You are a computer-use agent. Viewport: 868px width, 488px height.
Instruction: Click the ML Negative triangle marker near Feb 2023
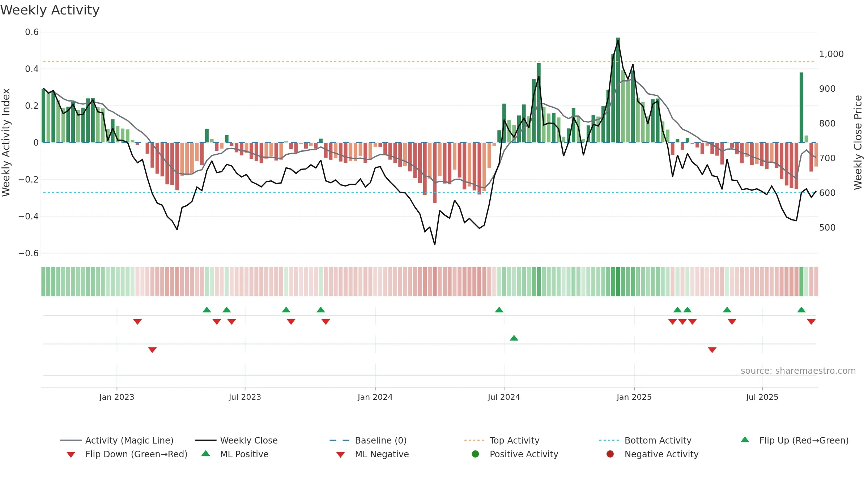point(152,350)
